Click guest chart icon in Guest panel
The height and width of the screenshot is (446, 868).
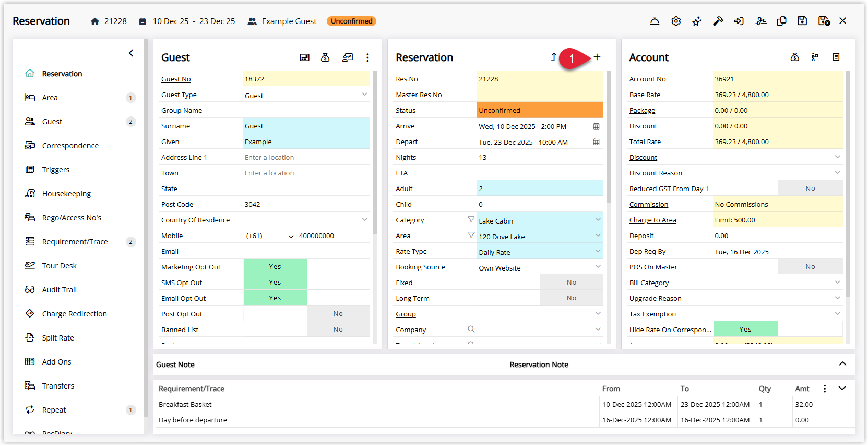pos(348,57)
